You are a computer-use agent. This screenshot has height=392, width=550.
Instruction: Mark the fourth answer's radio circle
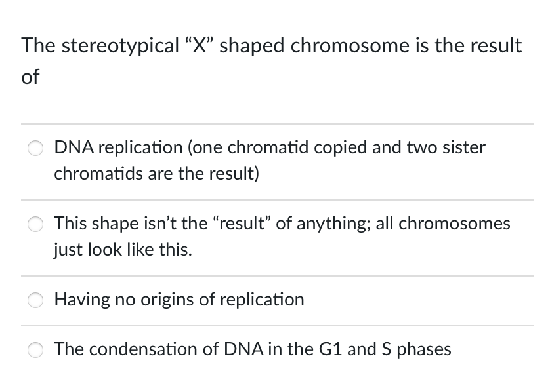pyautogui.click(x=35, y=350)
